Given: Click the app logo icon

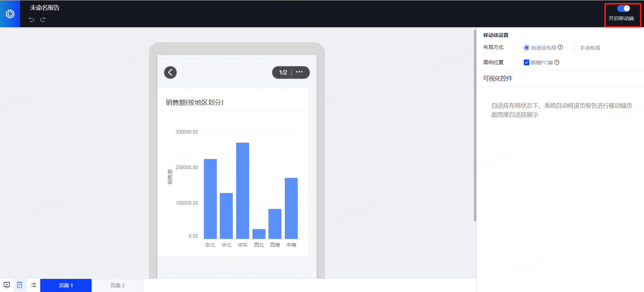Looking at the screenshot, I should [10, 14].
